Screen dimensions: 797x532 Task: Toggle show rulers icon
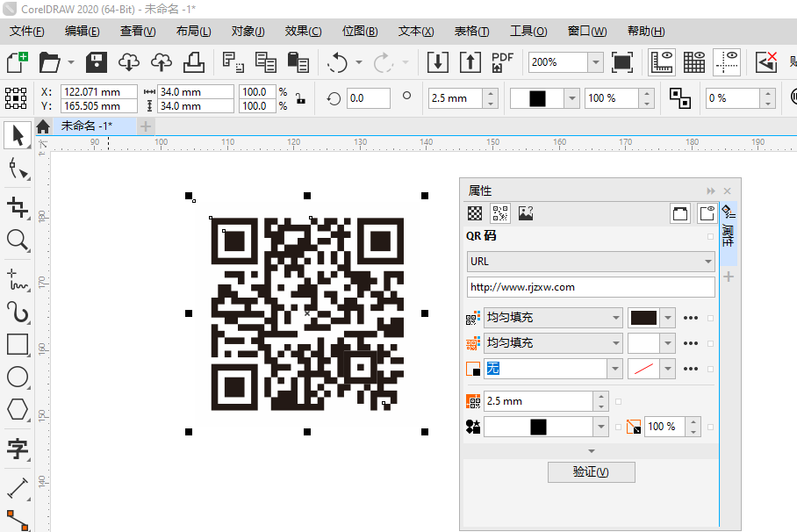pos(662,62)
